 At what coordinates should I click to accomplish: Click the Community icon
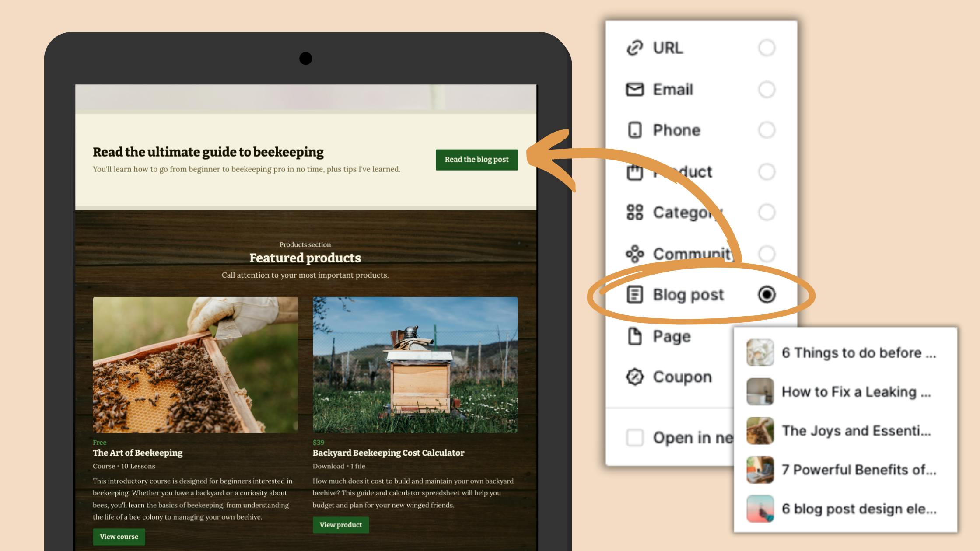coord(634,254)
